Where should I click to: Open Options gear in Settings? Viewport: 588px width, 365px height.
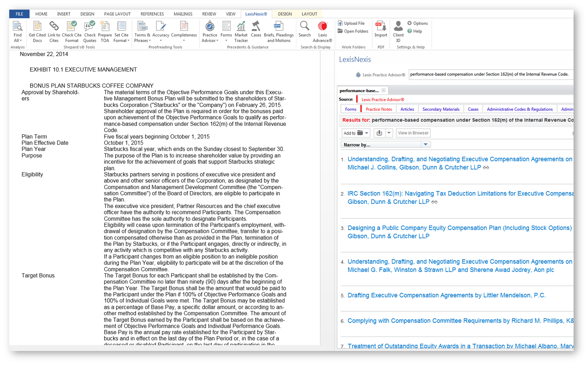pos(417,23)
